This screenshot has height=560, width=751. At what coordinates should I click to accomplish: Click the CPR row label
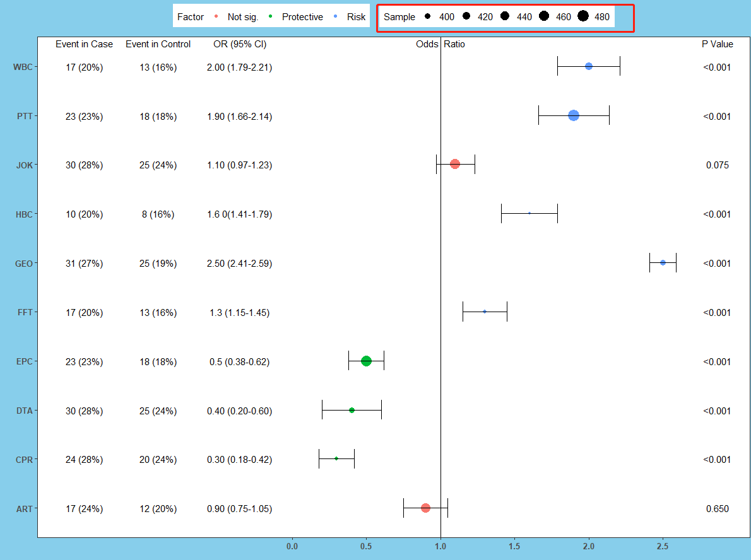pyautogui.click(x=24, y=460)
